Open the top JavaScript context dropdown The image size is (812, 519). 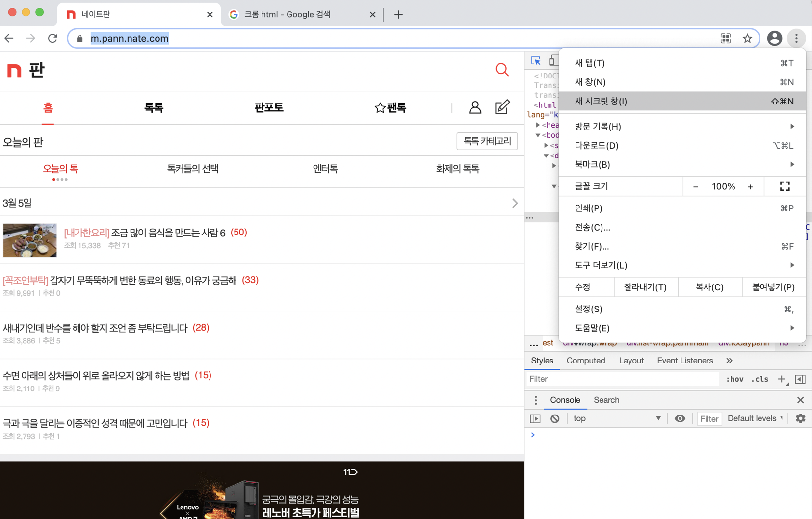point(617,418)
